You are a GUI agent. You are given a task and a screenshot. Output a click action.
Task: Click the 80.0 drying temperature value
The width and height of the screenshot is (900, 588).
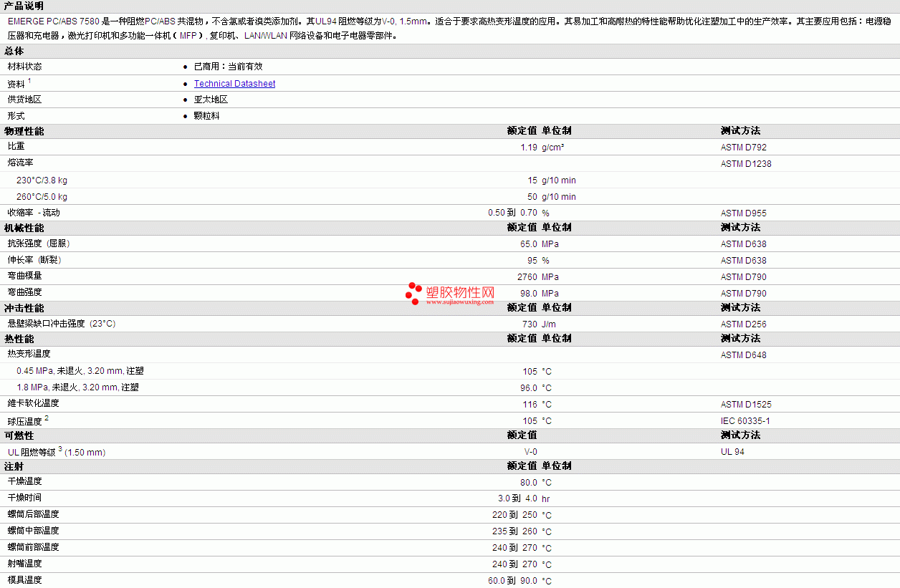tap(528, 483)
